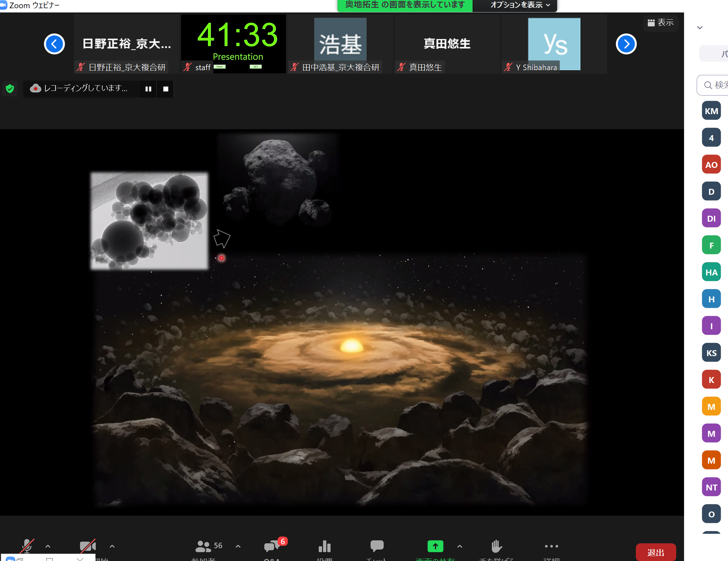Click the green screen share notice banner
This screenshot has width=728, height=561.
tap(405, 5)
